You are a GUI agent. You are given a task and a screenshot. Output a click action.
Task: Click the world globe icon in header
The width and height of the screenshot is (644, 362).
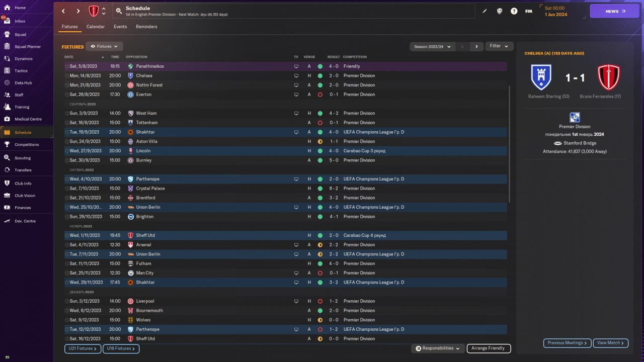coord(500,11)
